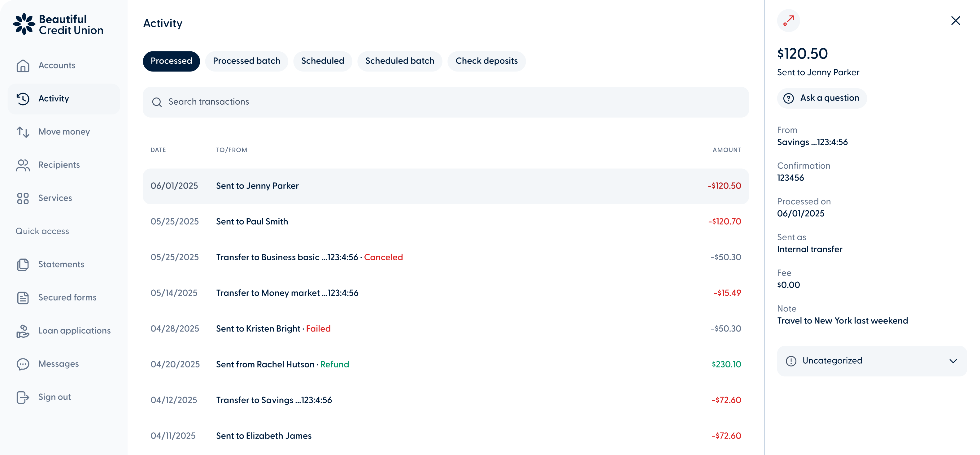Viewport: 980px width, 455px height.
Task: Click the Ask a question button
Action: click(822, 98)
